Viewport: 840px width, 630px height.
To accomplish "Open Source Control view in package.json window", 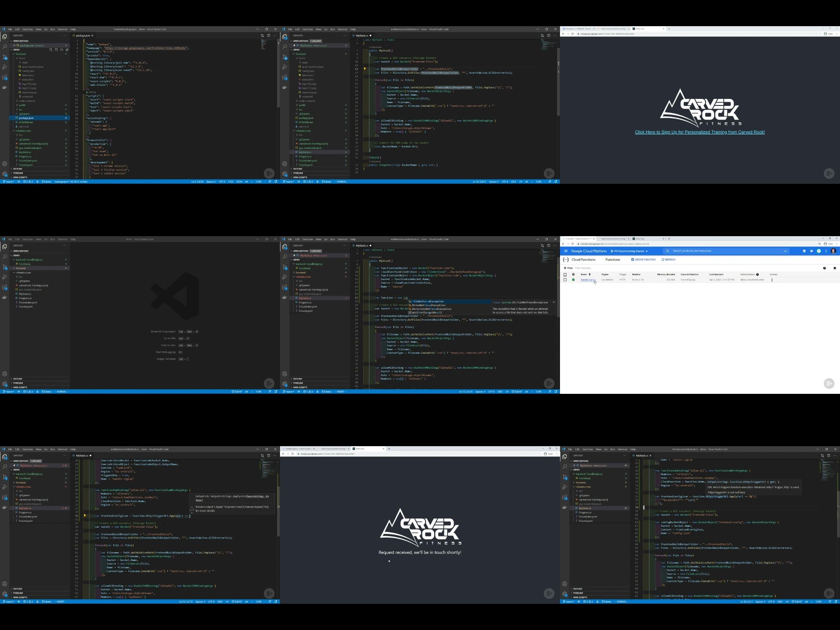I will point(5,57).
